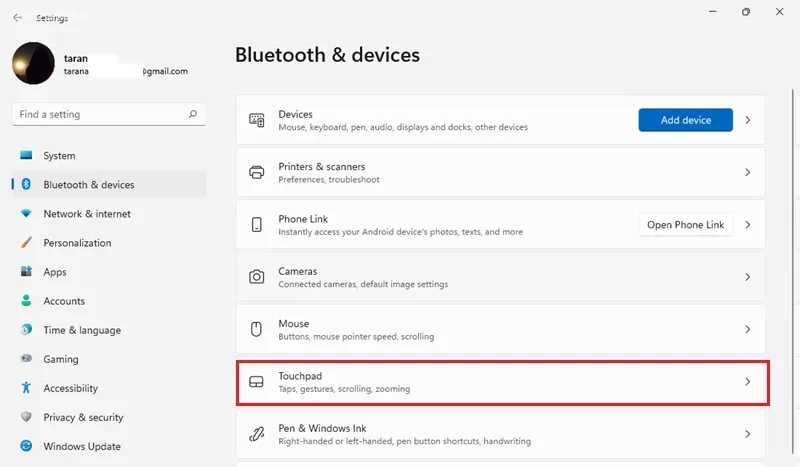Open Windows Update in sidebar
The image size is (800, 467).
(82, 446)
